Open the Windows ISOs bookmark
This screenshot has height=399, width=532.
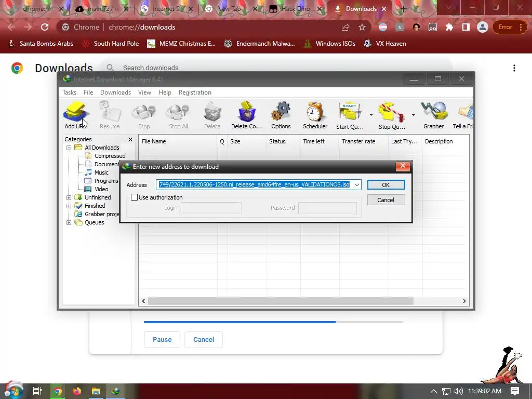[x=330, y=44]
